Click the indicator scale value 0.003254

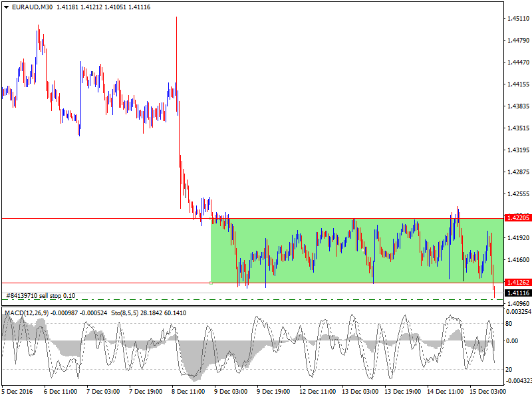point(519,311)
